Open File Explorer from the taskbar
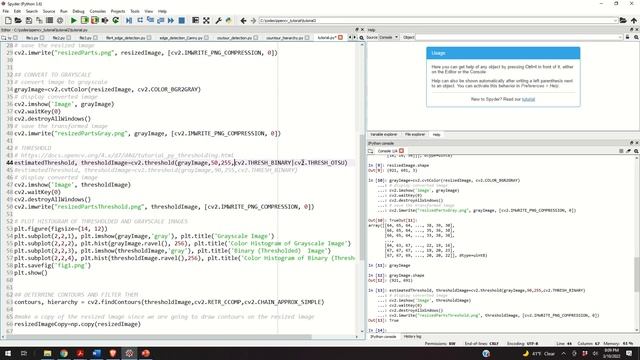The image size is (640, 360). coord(47,353)
